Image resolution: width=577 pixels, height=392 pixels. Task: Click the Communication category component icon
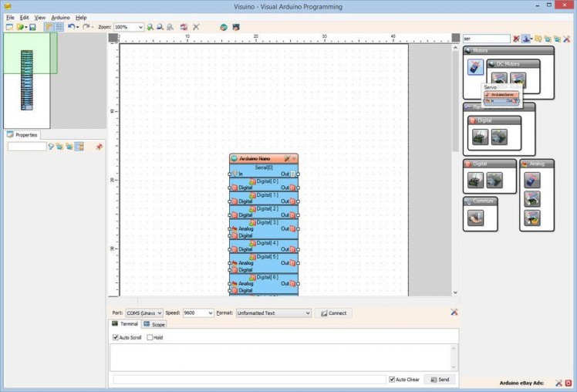tap(475, 218)
